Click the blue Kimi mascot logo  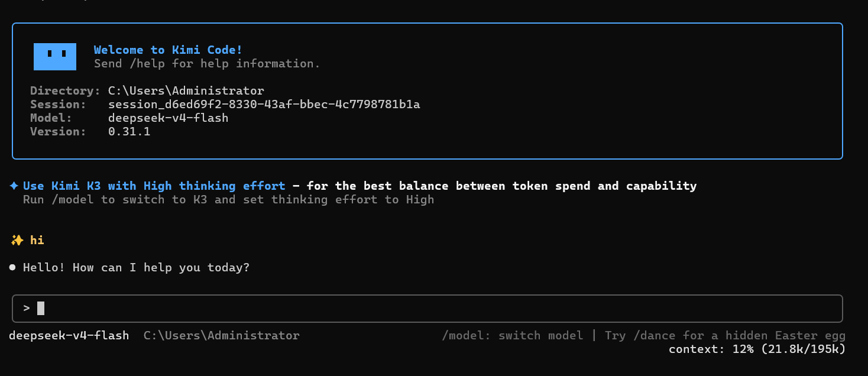pyautogui.click(x=55, y=57)
